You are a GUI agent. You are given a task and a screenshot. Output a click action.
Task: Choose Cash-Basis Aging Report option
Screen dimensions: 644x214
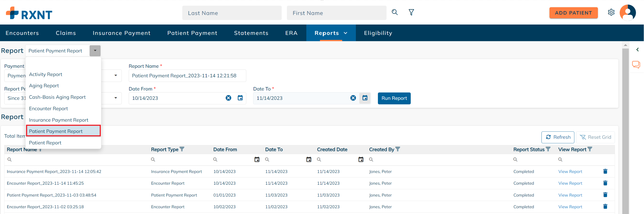(57, 97)
